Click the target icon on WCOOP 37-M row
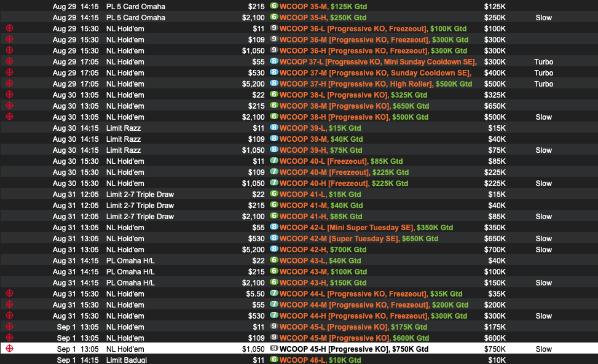The width and height of the screenshot is (598, 364). click(10, 72)
